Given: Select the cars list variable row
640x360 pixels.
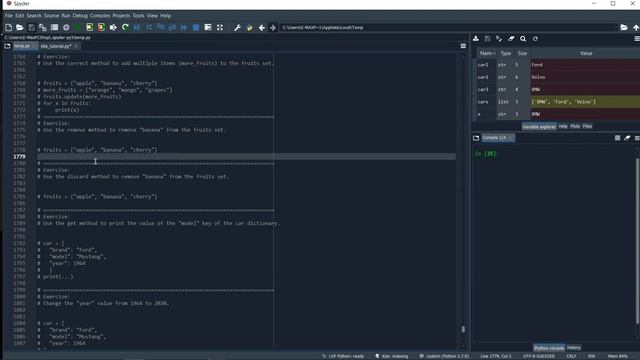Looking at the screenshot, I should click(558, 102).
